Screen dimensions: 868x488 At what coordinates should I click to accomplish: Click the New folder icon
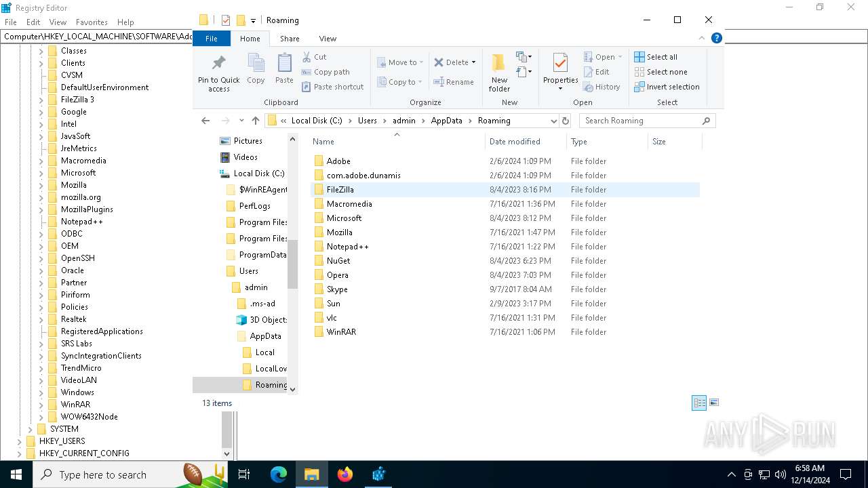click(498, 62)
